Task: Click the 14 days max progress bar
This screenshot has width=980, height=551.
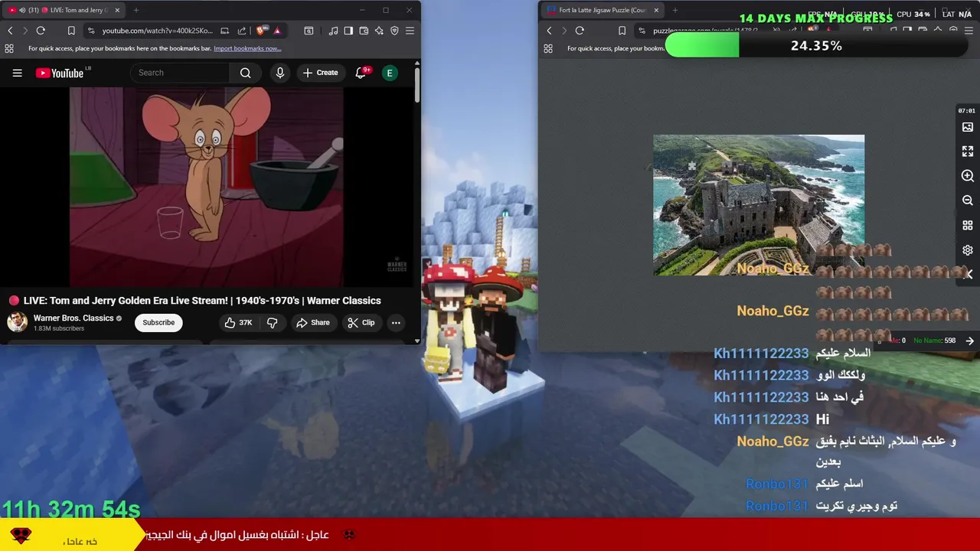Action: click(x=817, y=46)
